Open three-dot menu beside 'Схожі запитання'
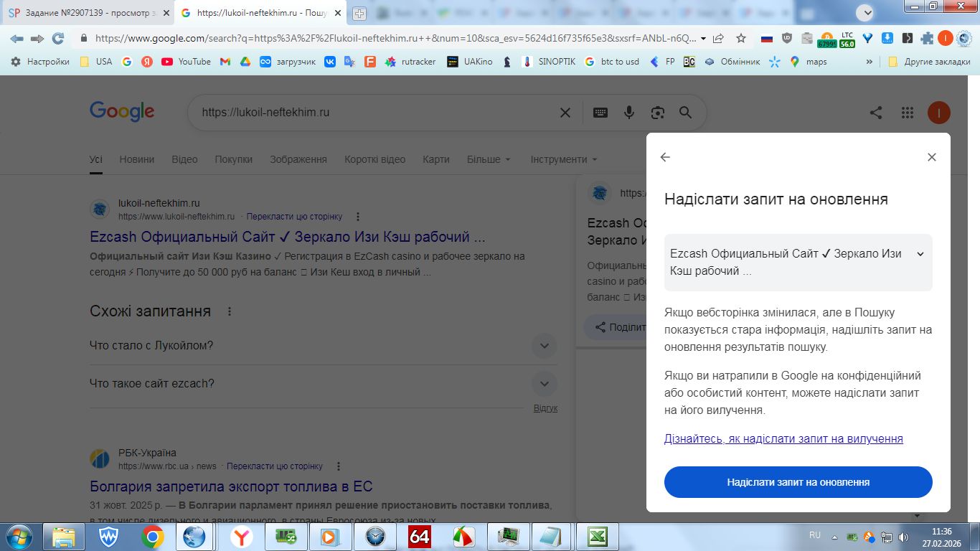This screenshot has height=551, width=980. 230,311
